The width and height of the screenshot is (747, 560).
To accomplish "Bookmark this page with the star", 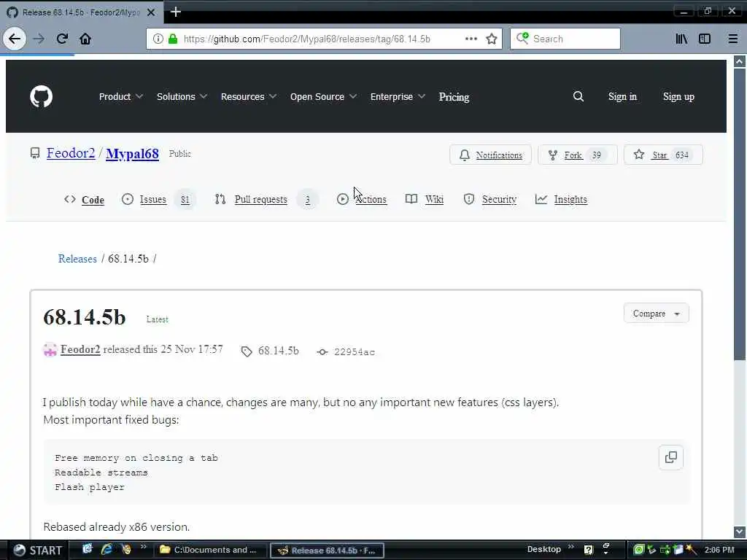I will [492, 39].
